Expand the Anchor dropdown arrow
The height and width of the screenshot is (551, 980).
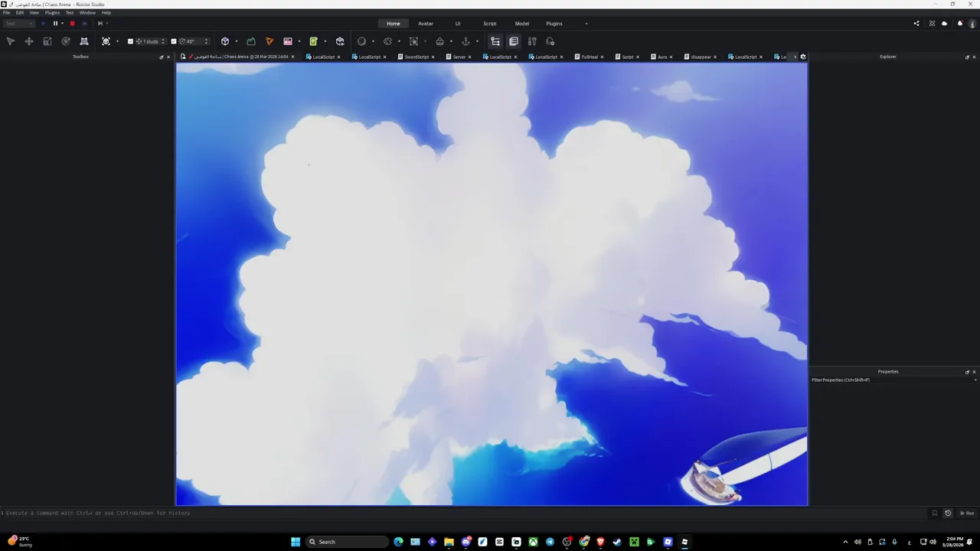click(477, 41)
